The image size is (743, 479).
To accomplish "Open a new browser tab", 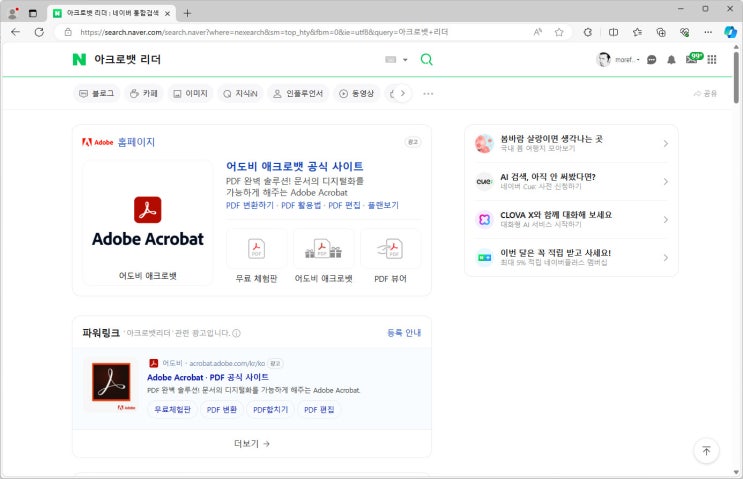I will click(187, 13).
